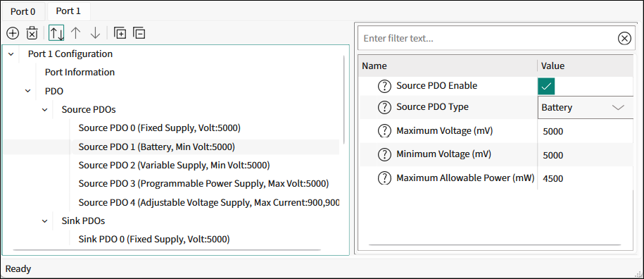The image size is (644, 279).
Task: Click the Port 1 Configuration label
Action: click(70, 54)
